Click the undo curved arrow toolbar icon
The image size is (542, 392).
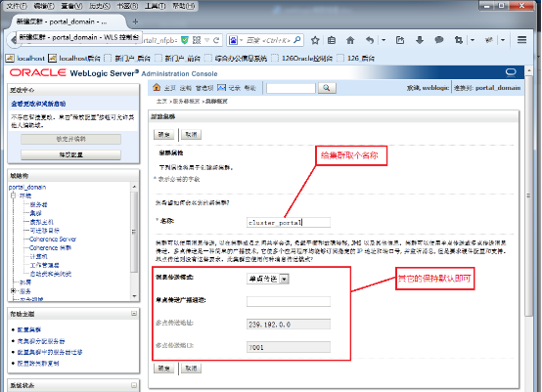(x=370, y=40)
